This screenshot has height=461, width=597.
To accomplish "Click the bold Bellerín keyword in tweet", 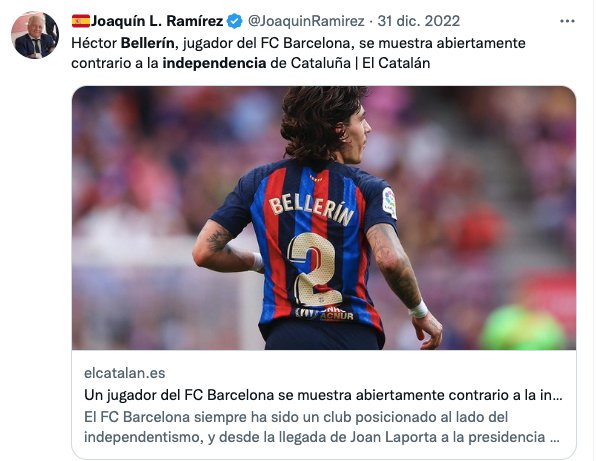I will pyautogui.click(x=147, y=43).
